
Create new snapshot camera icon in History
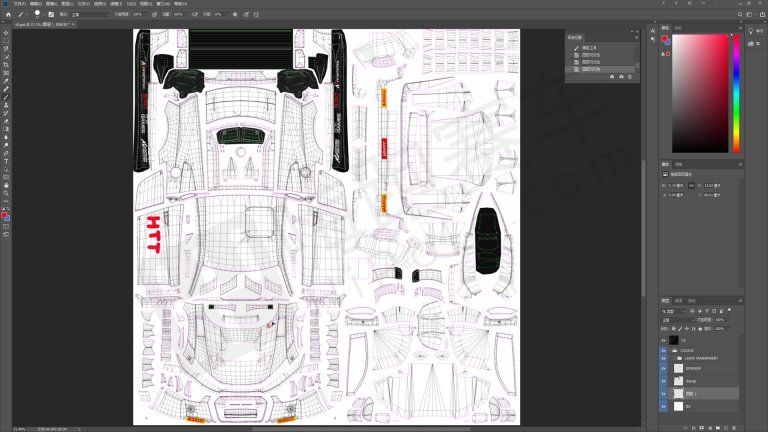(621, 76)
